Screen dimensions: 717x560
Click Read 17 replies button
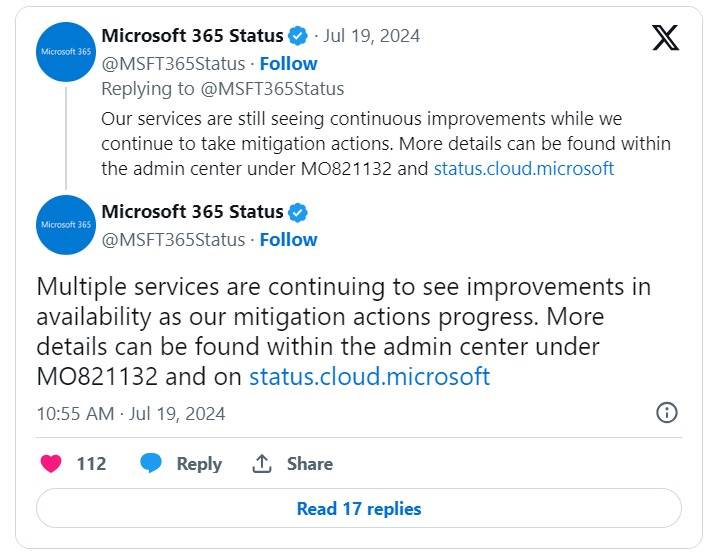click(359, 509)
